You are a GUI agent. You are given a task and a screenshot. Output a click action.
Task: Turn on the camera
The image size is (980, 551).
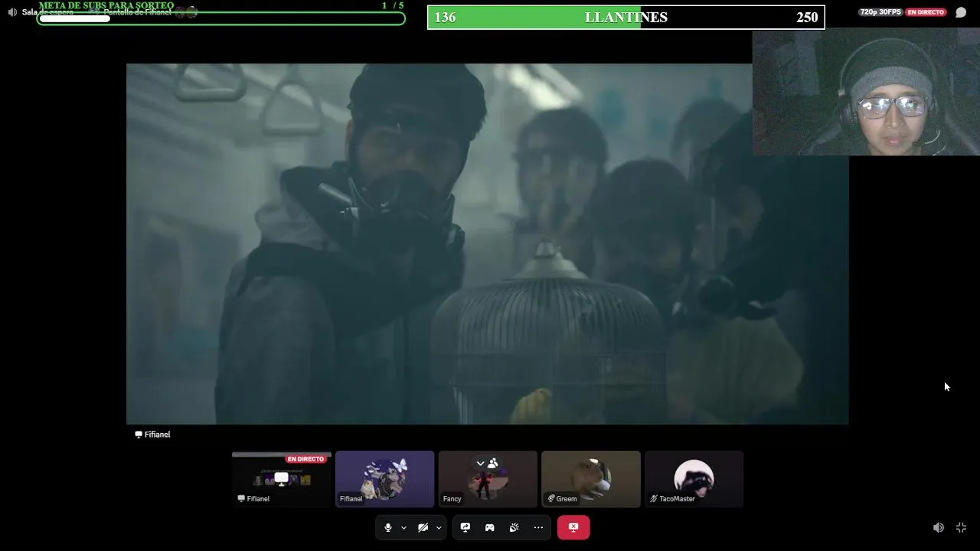pyautogui.click(x=423, y=527)
